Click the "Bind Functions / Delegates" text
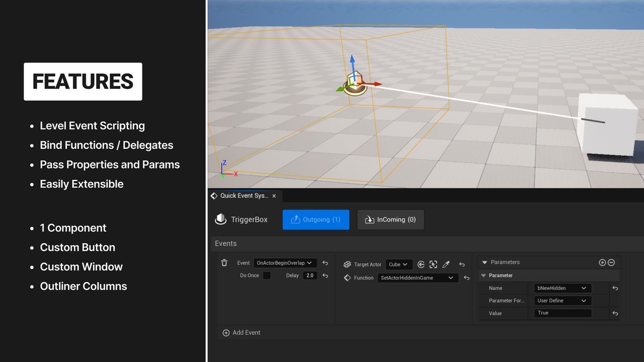Viewport: 644px width, 362px height. pyautogui.click(x=107, y=145)
